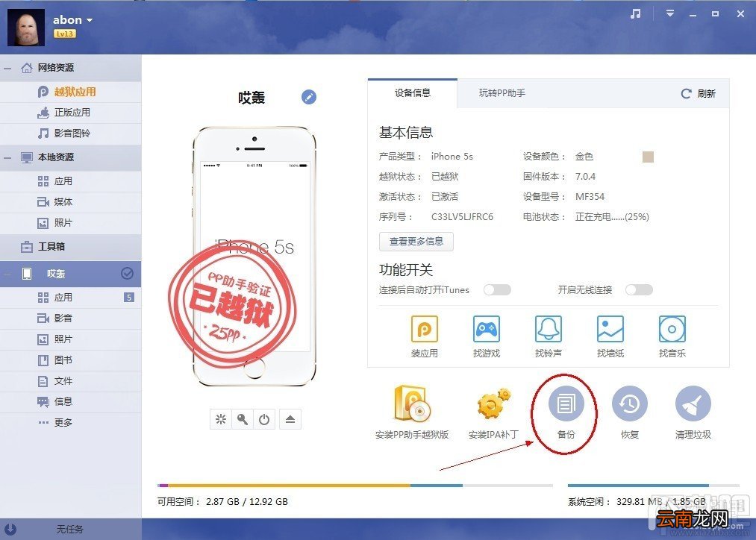
Task: Open the 恢复 restore icon
Action: 629,404
